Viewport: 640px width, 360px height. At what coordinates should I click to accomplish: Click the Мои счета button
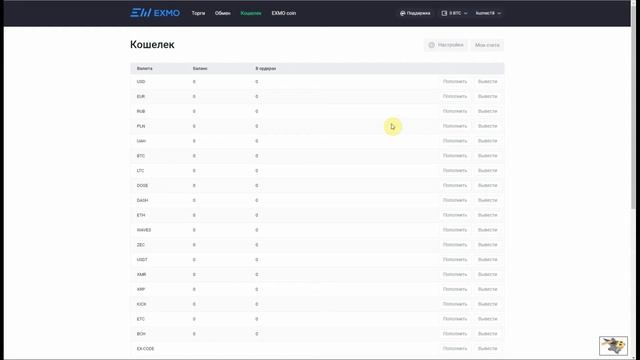click(x=487, y=45)
